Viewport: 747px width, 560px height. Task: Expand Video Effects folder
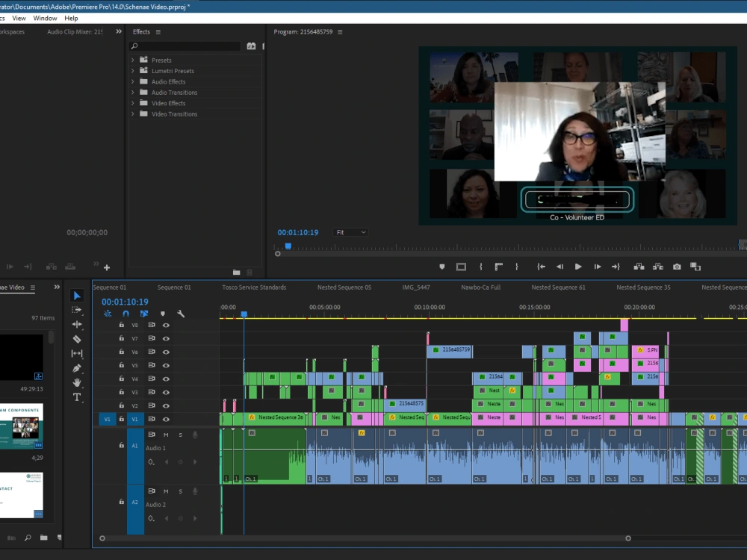(133, 103)
